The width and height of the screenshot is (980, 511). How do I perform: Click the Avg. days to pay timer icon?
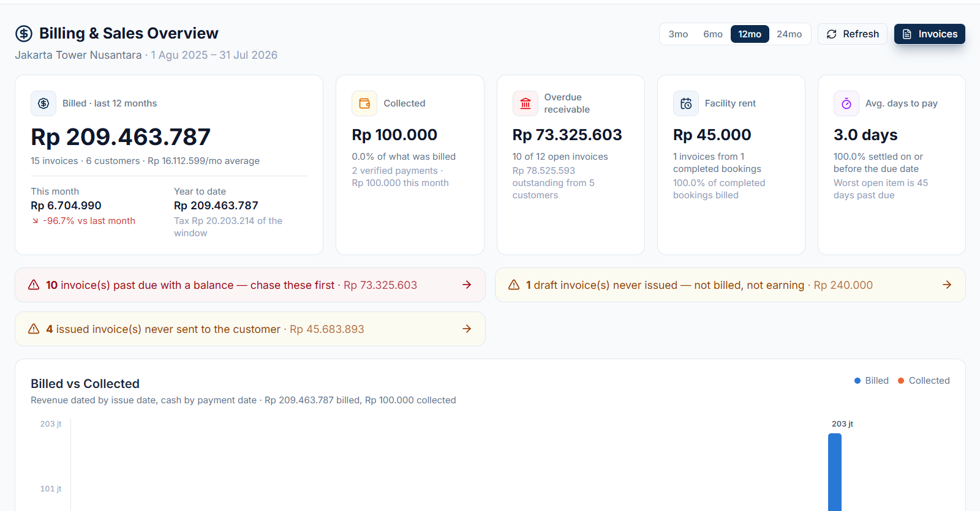[846, 103]
